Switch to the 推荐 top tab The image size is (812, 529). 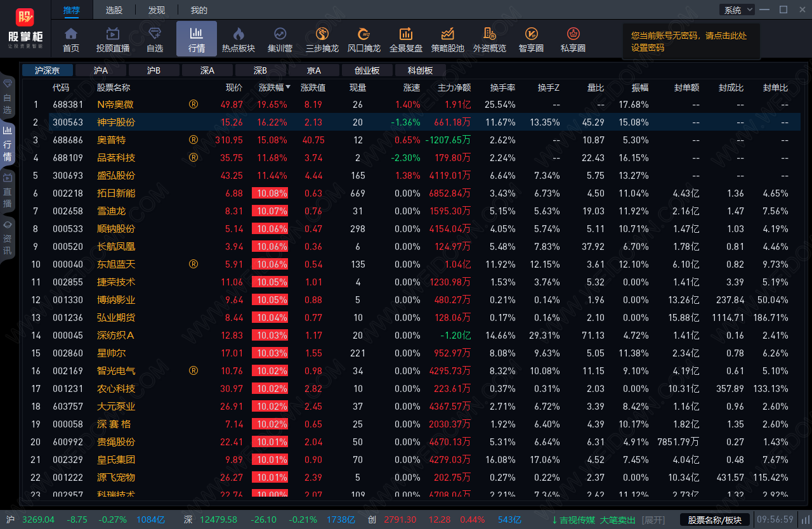click(72, 10)
